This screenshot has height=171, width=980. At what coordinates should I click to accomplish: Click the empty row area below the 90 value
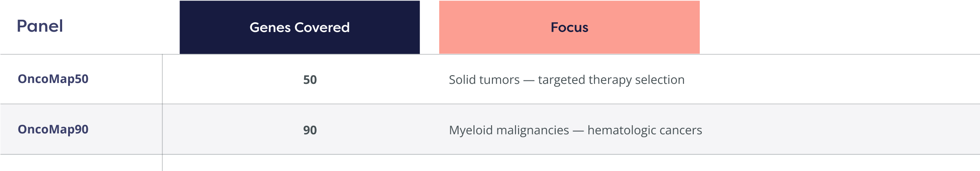click(x=310, y=163)
